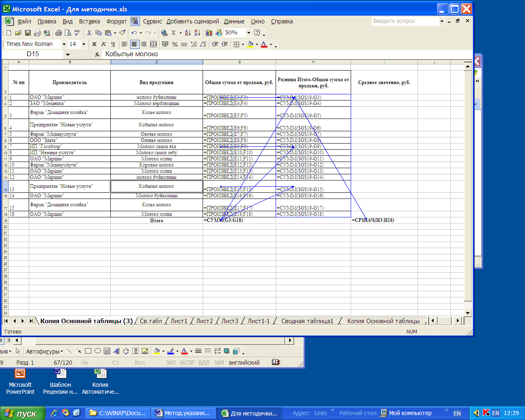The width and height of the screenshot is (525, 420).
Task: Sort ascending А-Я
Action: pyautogui.click(x=188, y=33)
